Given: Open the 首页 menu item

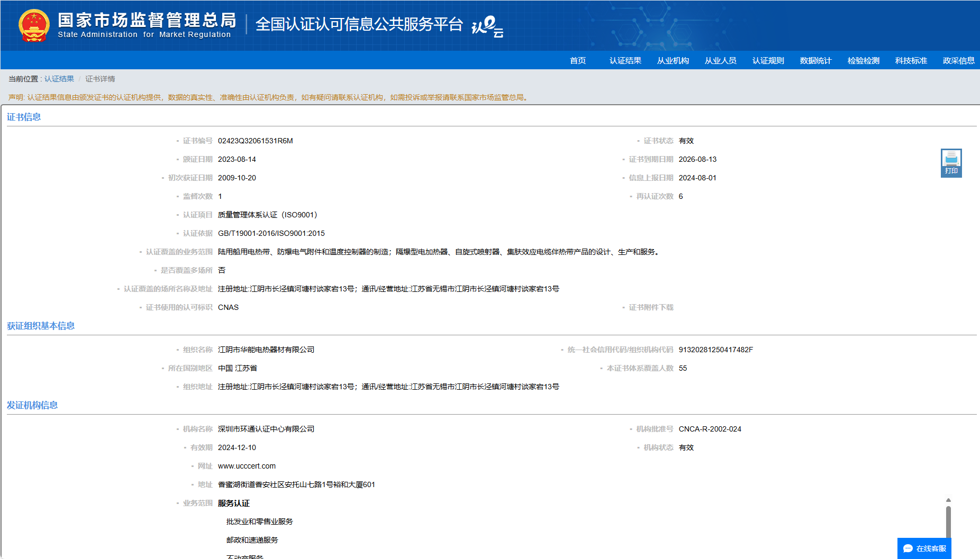Looking at the screenshot, I should coord(578,60).
